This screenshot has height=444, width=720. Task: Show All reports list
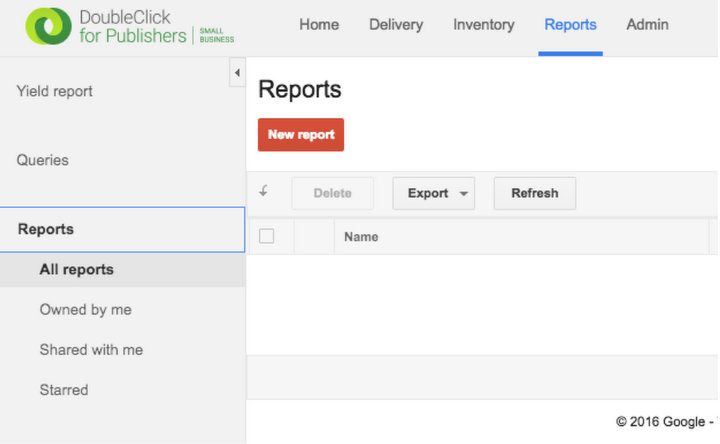coord(76,270)
